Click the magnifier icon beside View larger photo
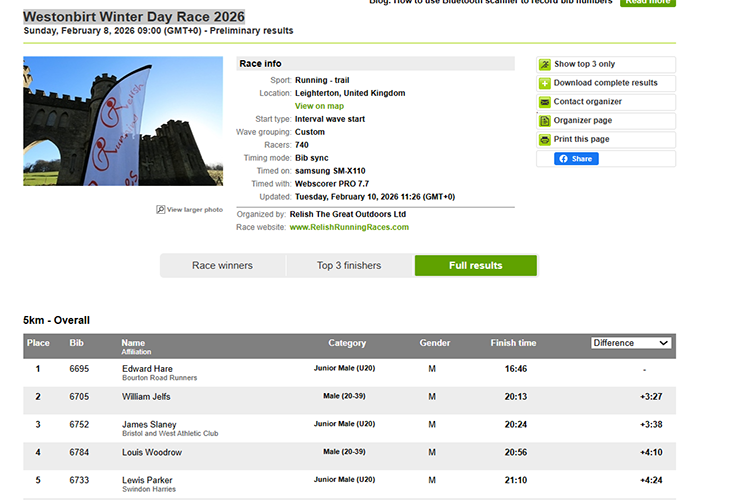 coord(160,210)
